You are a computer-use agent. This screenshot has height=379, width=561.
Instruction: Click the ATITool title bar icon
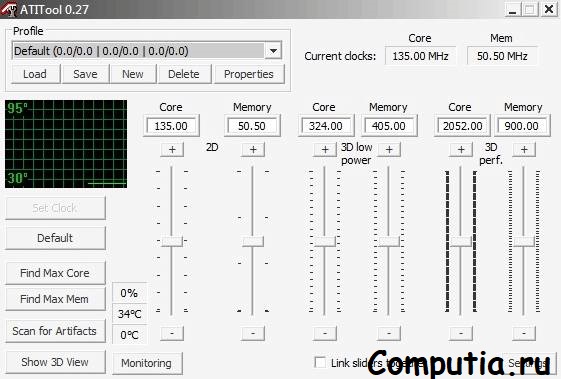[x=9, y=9]
